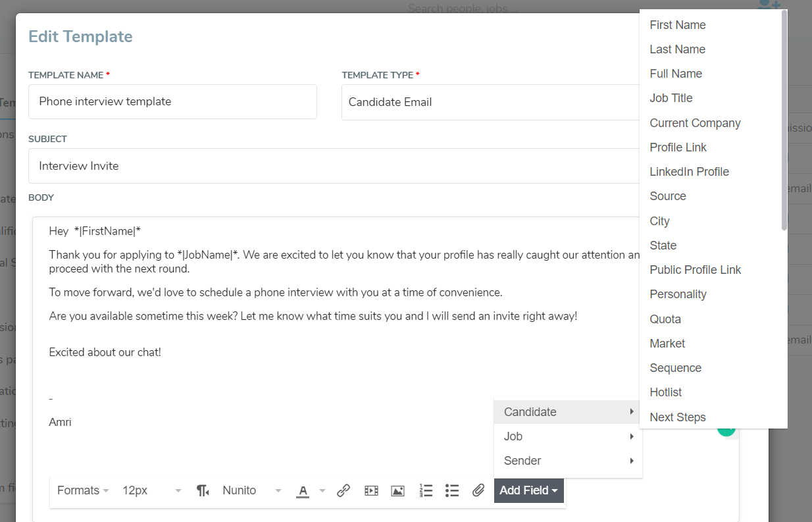
Task: Click the field list scrollbar
Action: [784, 118]
